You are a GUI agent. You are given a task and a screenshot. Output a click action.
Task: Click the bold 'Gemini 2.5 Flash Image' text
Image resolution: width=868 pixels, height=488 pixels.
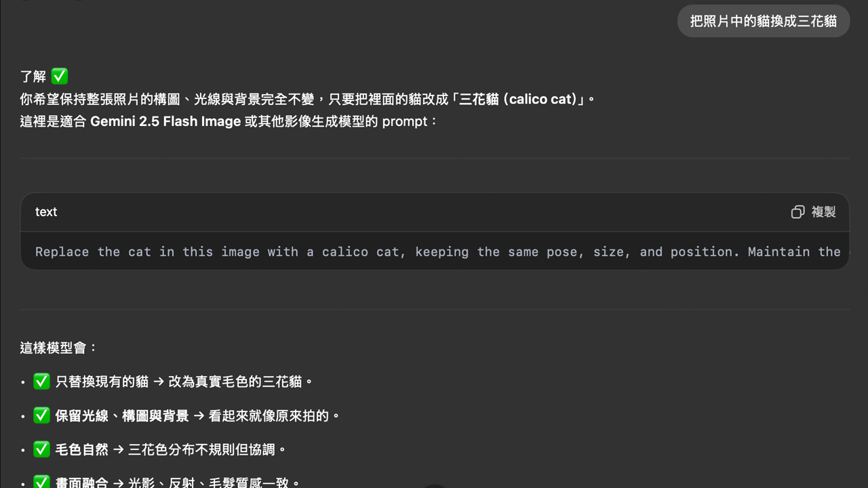point(165,122)
